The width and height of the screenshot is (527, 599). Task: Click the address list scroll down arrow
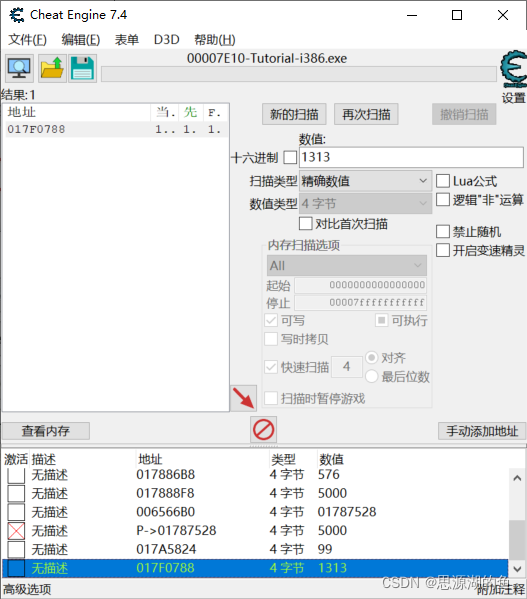[517, 568]
